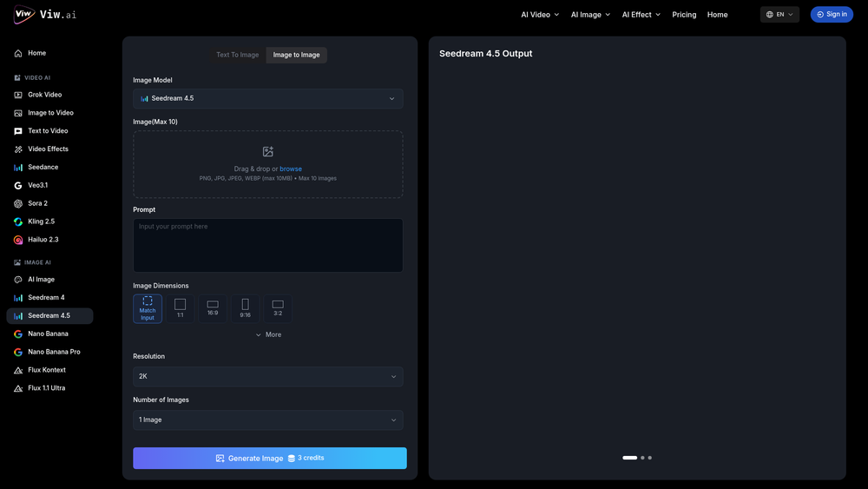
Task: Focus the Prompt text area
Action: pos(268,245)
